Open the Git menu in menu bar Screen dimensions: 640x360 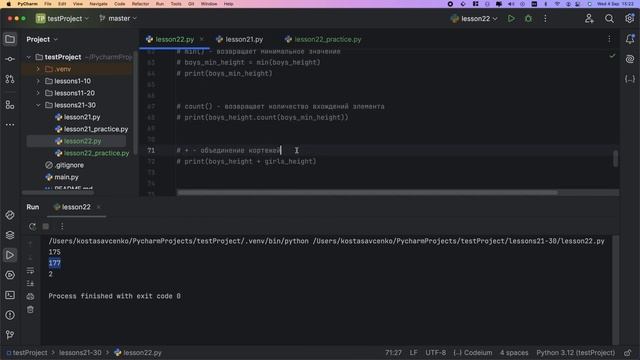[x=191, y=4]
